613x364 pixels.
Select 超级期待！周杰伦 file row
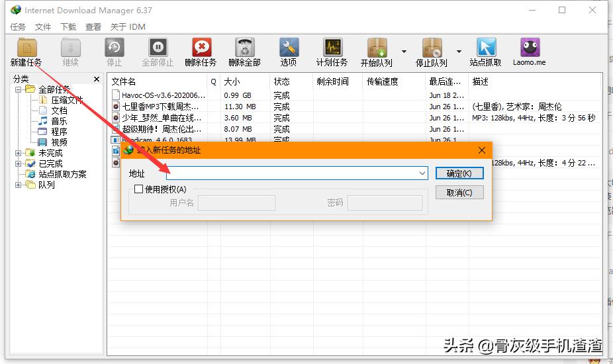pyautogui.click(x=162, y=129)
